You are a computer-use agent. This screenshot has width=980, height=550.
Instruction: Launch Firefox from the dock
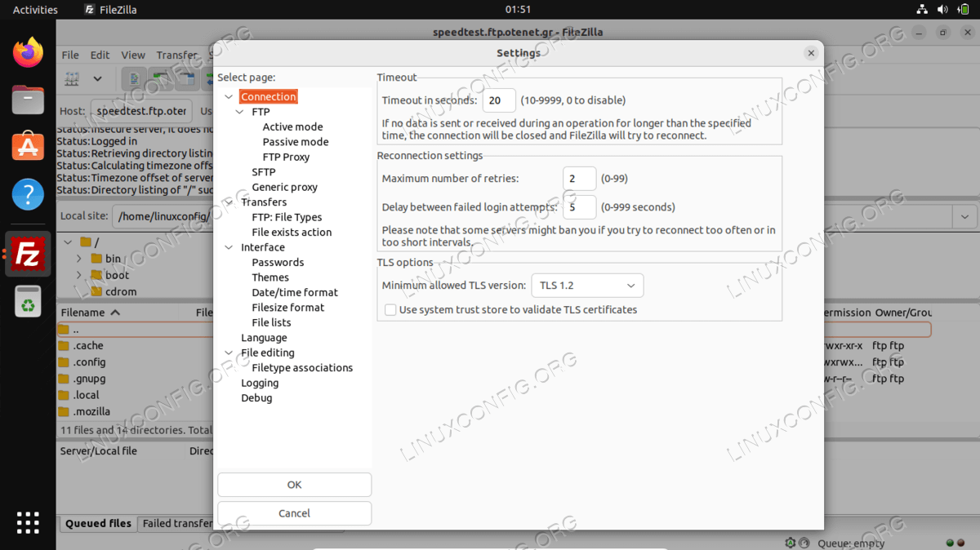coord(28,53)
